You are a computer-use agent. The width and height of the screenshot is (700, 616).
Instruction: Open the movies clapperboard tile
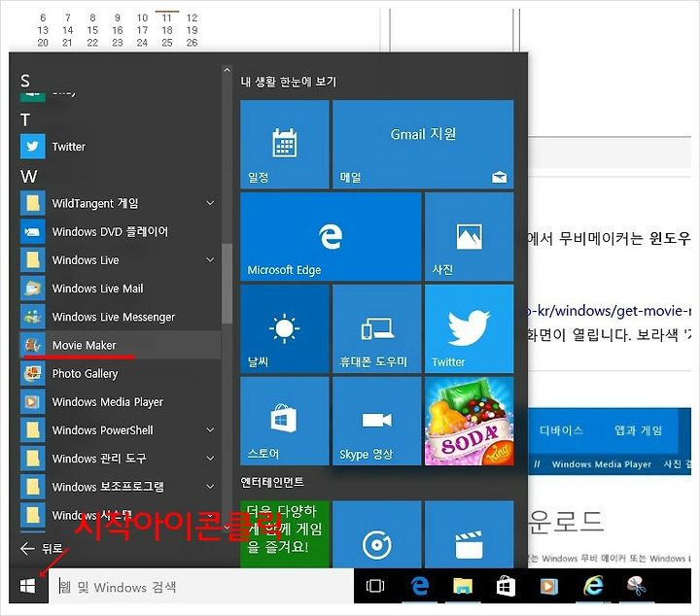pyautogui.click(x=470, y=534)
